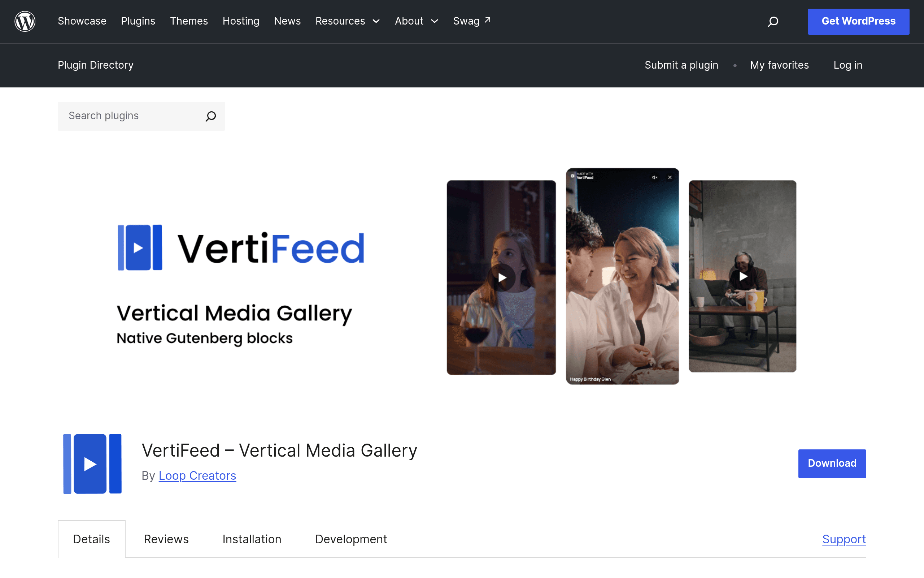Open My favorites
This screenshot has width=924, height=578.
pyautogui.click(x=779, y=65)
